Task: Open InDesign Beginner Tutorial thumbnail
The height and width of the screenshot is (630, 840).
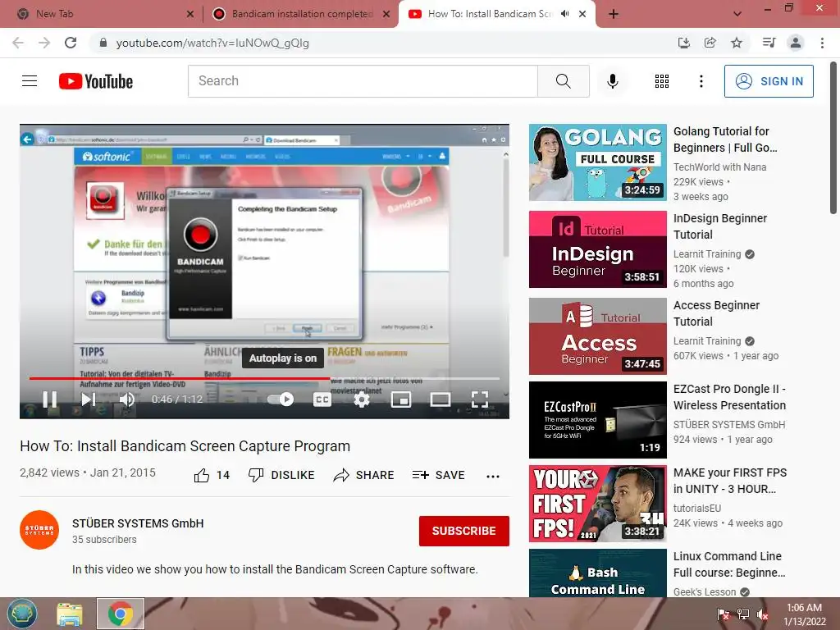Action: 597,249
